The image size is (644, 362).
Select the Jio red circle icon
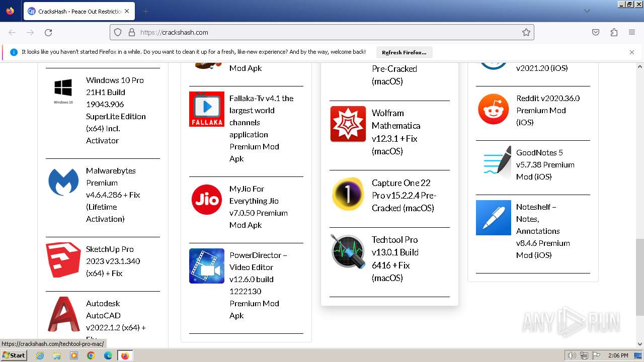point(207,200)
